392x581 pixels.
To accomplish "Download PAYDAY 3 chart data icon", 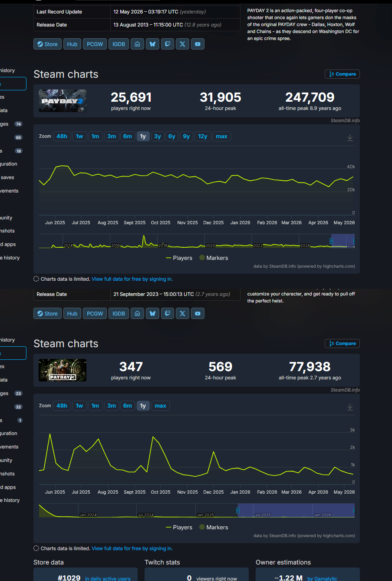I will (350, 407).
